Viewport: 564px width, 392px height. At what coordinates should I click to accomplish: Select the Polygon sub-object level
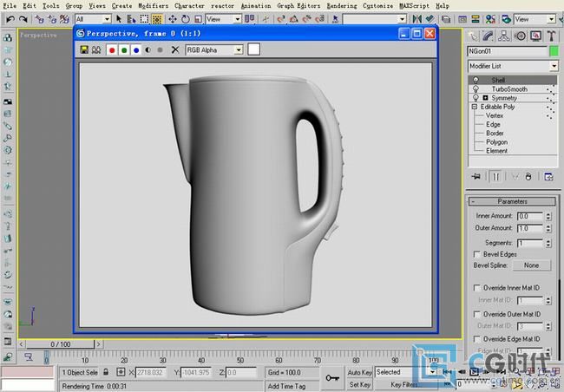[x=496, y=142]
